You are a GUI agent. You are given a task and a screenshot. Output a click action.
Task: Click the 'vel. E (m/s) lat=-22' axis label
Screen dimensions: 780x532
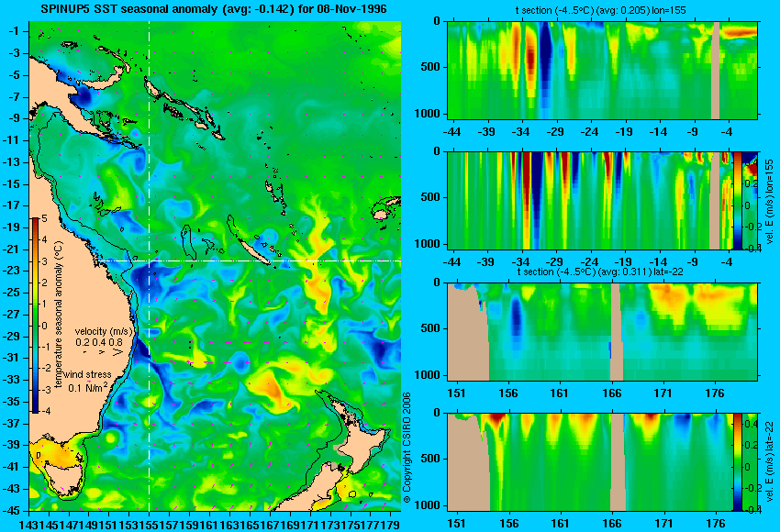pyautogui.click(x=770, y=465)
